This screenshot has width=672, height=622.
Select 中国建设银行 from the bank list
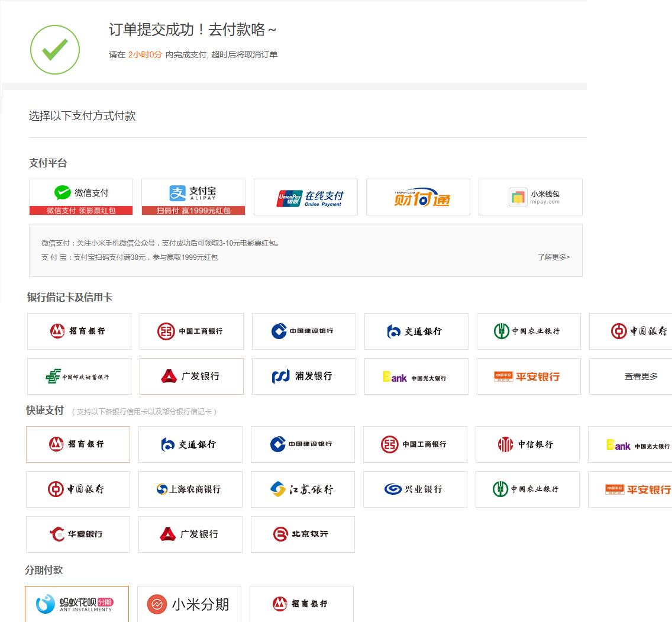(x=304, y=331)
